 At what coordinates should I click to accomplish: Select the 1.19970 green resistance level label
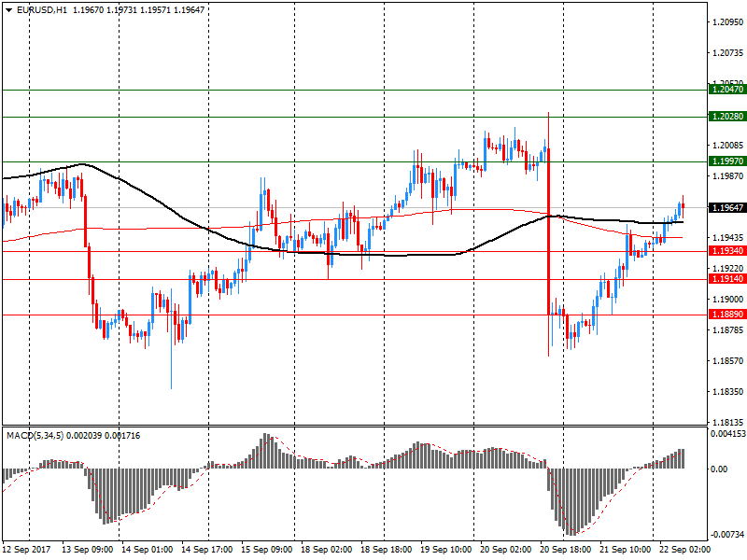727,161
